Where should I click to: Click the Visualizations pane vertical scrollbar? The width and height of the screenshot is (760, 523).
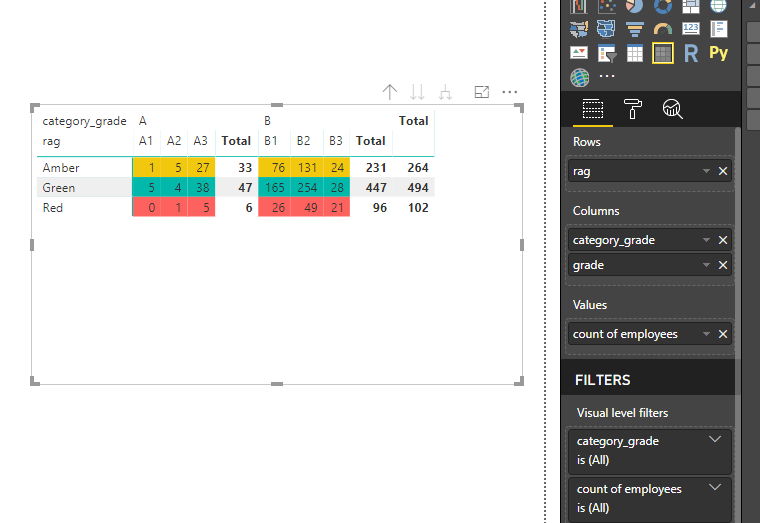tap(738, 242)
